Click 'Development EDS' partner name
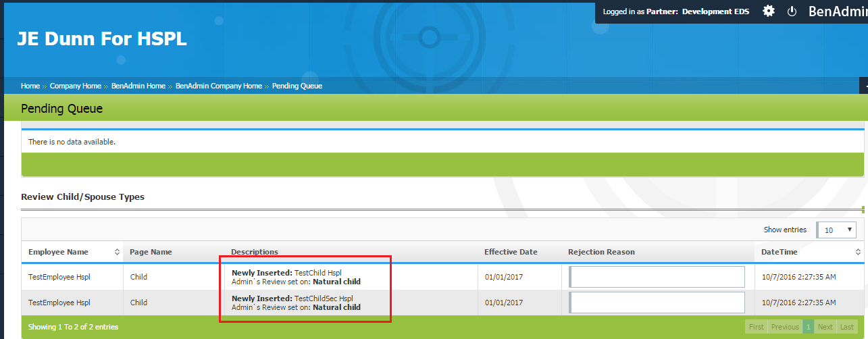 [x=715, y=11]
